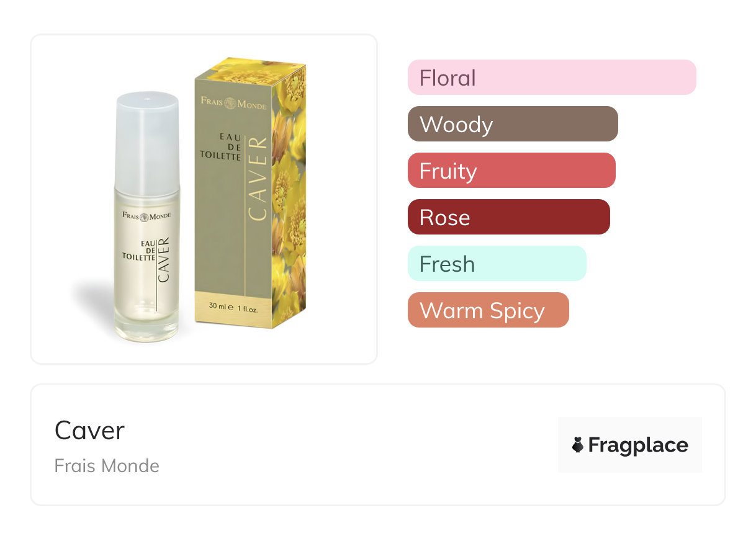Click the Frais Monde brand name
This screenshot has height=536, width=756.
tap(107, 465)
